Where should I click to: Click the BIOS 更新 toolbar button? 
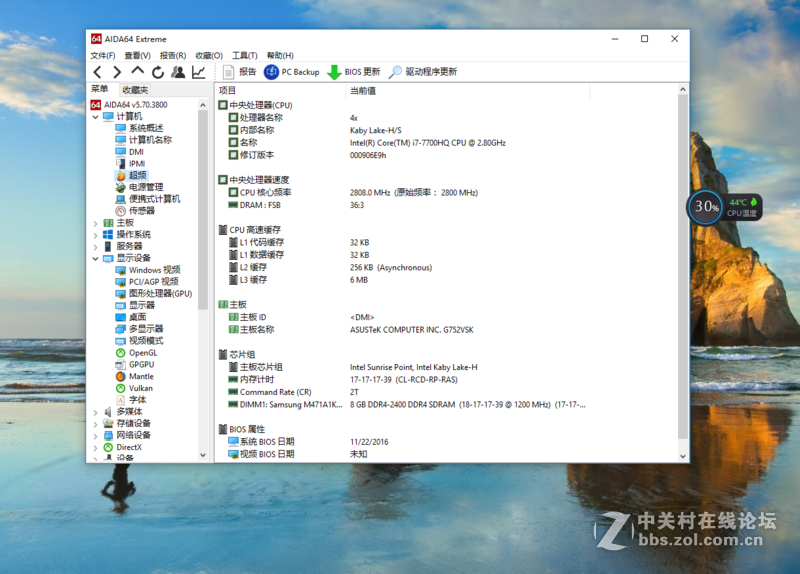click(354, 72)
